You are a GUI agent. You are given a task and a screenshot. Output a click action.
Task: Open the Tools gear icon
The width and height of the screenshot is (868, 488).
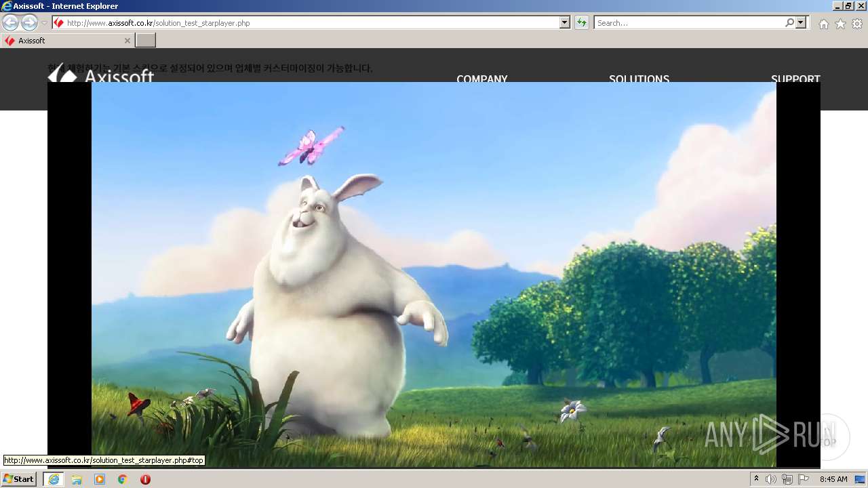point(857,24)
